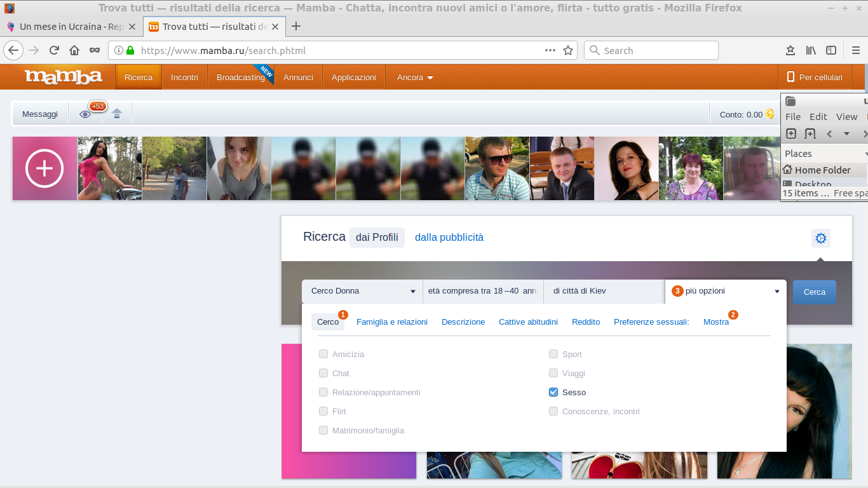Click the profile visitors eye icon
The image size is (868, 488).
coord(85,114)
